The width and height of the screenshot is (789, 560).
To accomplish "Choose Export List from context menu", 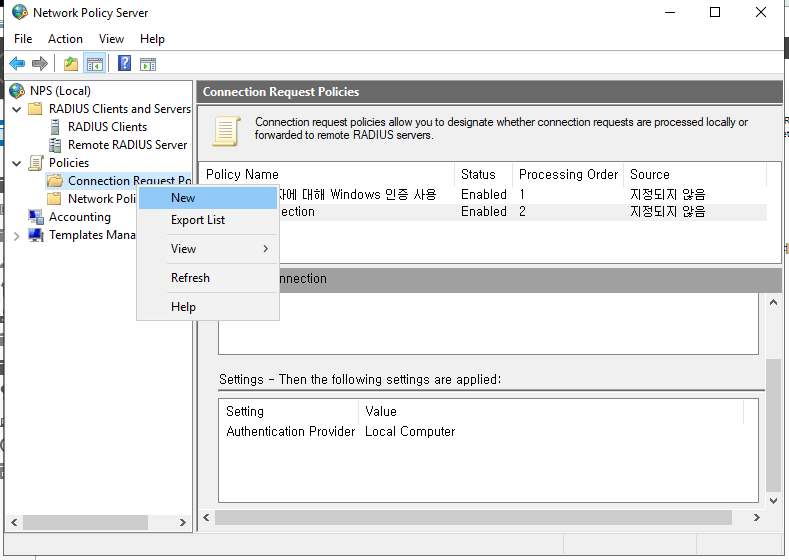I will pyautogui.click(x=208, y=220).
